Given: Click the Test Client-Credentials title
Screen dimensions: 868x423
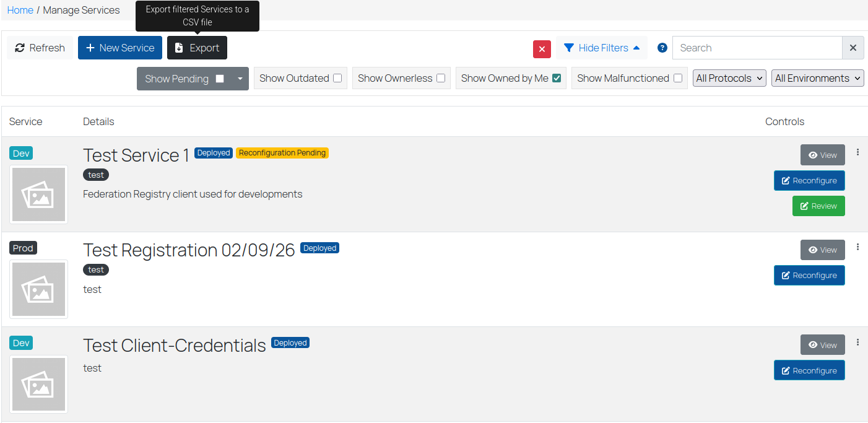Looking at the screenshot, I should pos(175,345).
